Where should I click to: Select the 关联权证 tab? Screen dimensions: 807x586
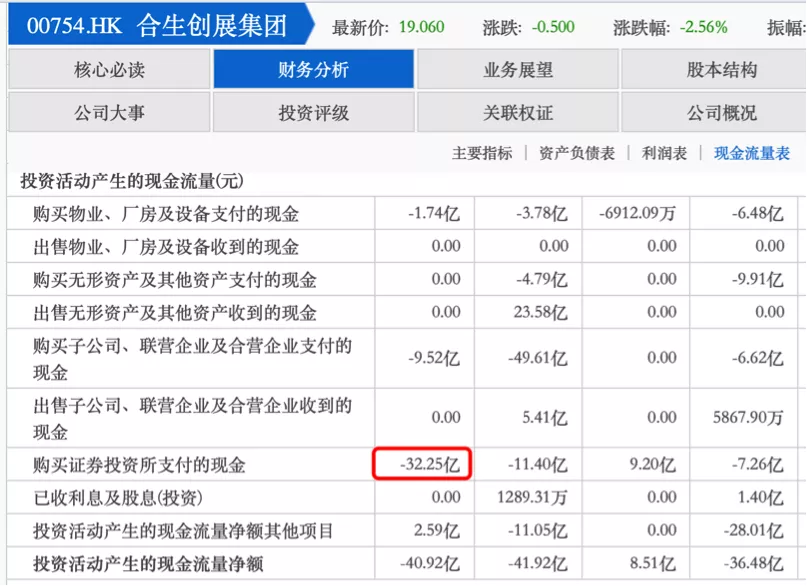pyautogui.click(x=518, y=112)
